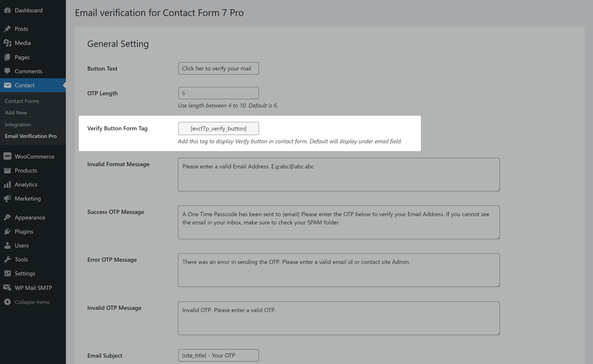Open the Add New submenu link
593x364 pixels.
(x=16, y=113)
